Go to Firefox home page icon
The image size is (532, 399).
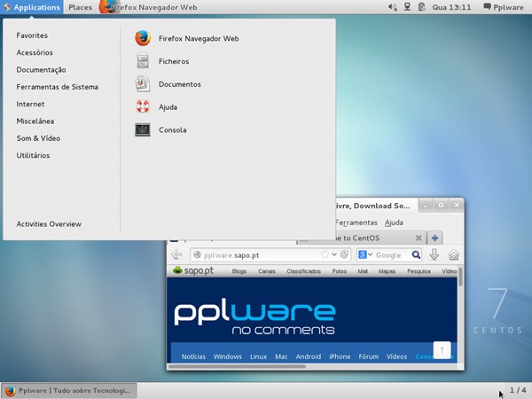click(x=454, y=254)
